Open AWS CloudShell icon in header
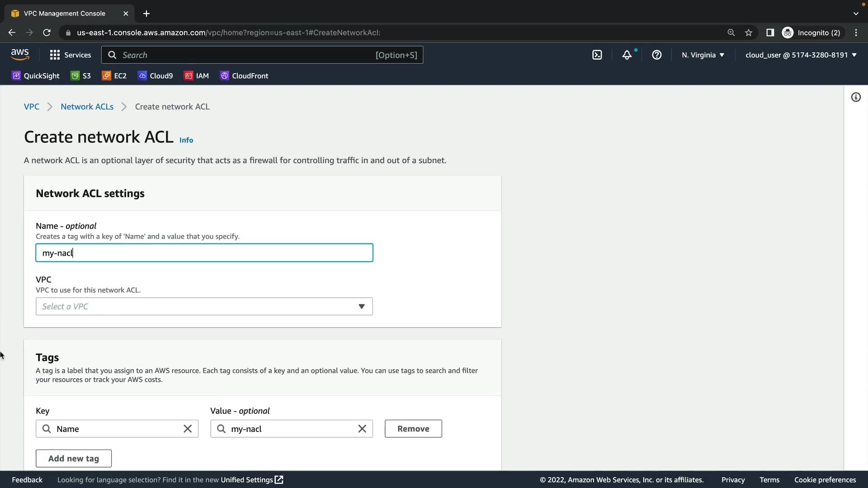 (597, 55)
